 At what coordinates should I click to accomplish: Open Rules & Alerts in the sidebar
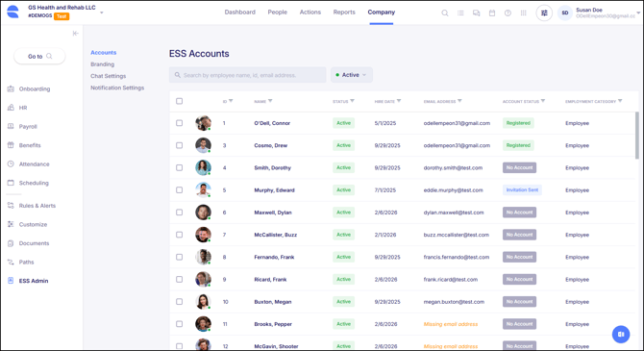click(31, 206)
